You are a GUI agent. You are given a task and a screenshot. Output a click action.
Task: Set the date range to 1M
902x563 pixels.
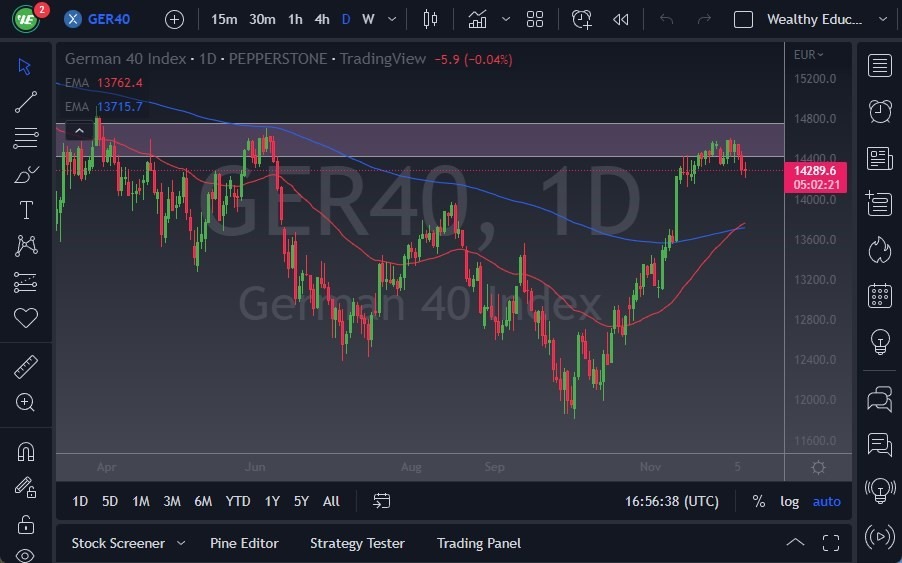(x=140, y=501)
